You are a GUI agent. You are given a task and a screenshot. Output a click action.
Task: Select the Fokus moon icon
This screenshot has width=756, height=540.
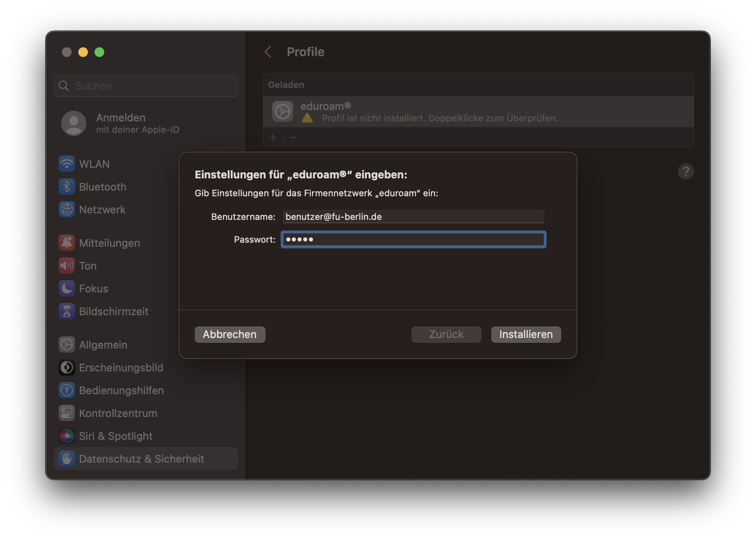(x=67, y=289)
